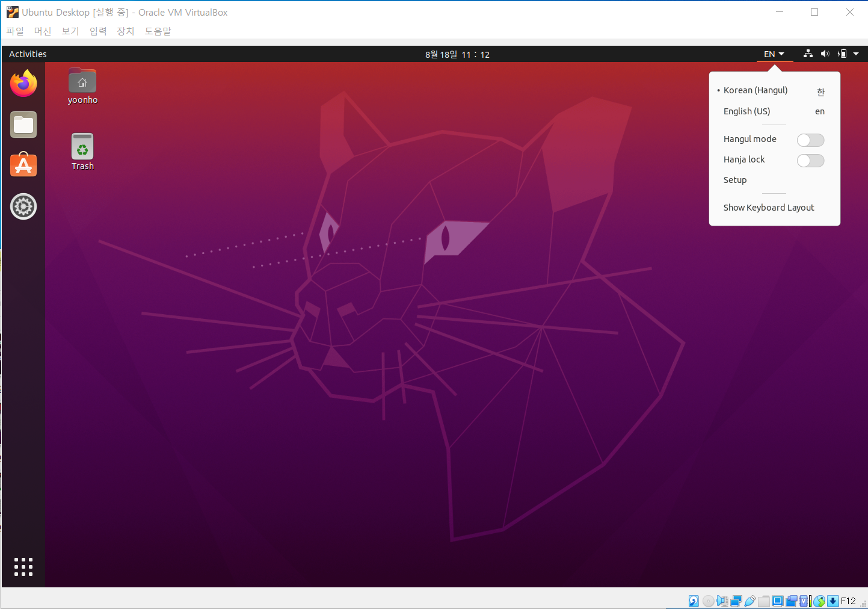Click the host key arrow icon beside F12

833,601
